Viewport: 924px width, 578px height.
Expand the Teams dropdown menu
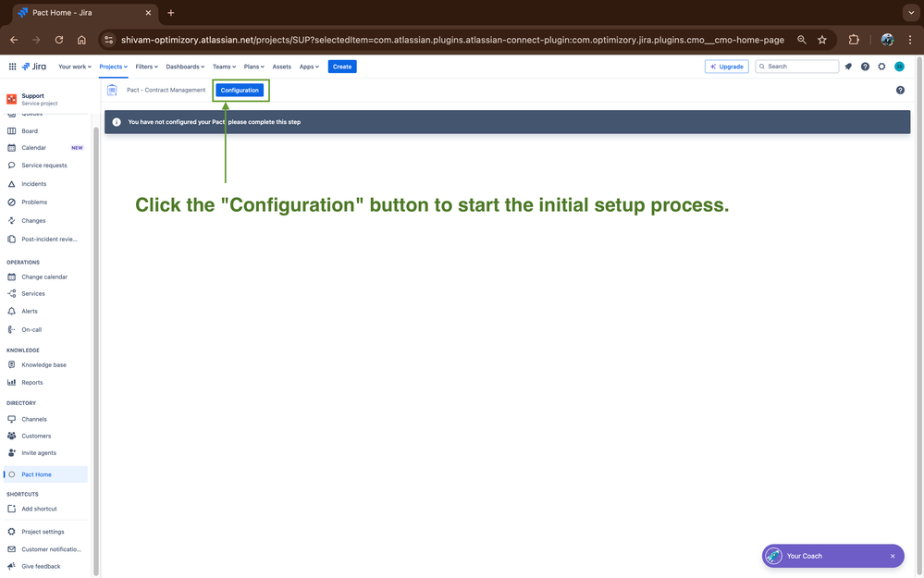click(x=224, y=67)
